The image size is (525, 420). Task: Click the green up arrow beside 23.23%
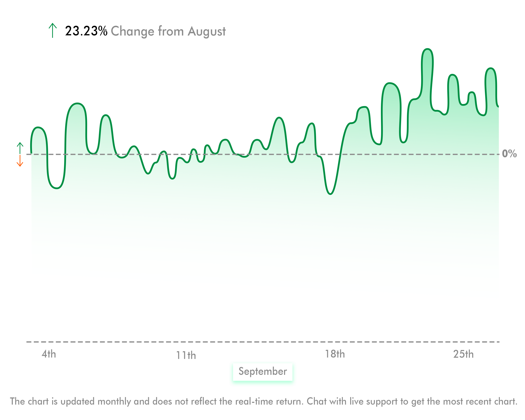tap(53, 30)
